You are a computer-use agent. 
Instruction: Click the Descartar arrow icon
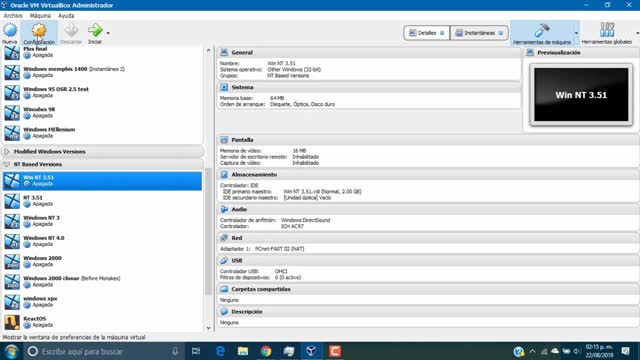(x=71, y=30)
